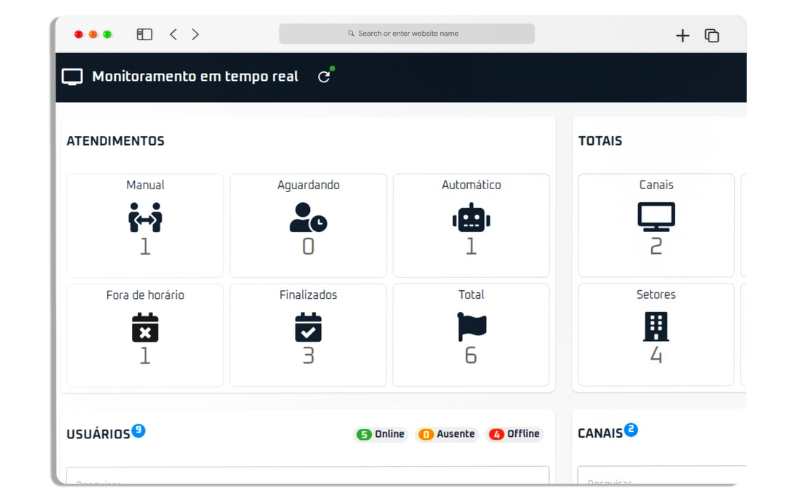Image resolution: width=800 pixels, height=500 pixels.
Task: Click the Aguardando value 0
Action: click(x=308, y=246)
